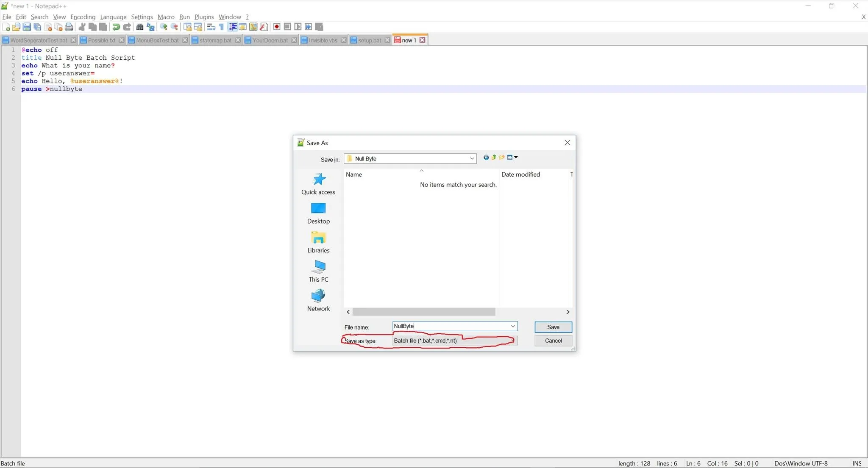Click the Copy toolbar icon
This screenshot has height=468, width=868.
click(x=92, y=27)
